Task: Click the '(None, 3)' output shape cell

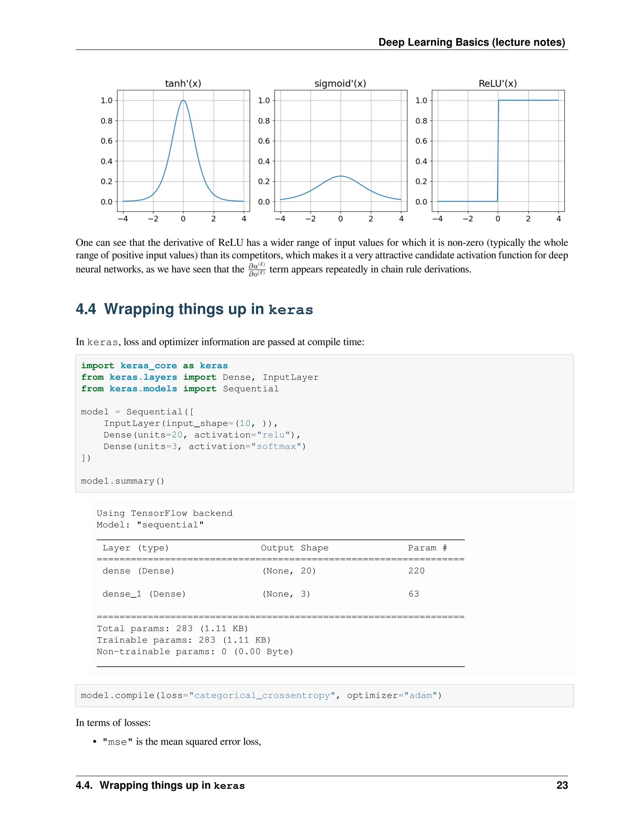Action: click(x=286, y=594)
